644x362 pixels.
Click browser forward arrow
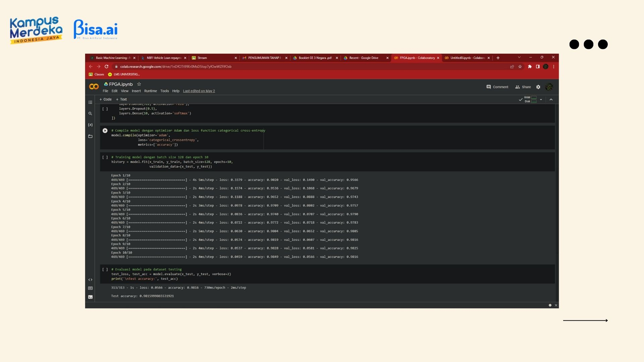[x=99, y=67]
